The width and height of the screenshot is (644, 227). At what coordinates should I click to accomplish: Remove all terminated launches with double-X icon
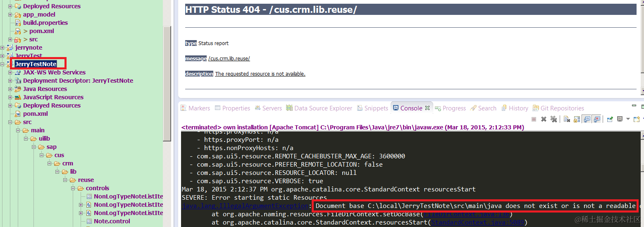(553, 119)
